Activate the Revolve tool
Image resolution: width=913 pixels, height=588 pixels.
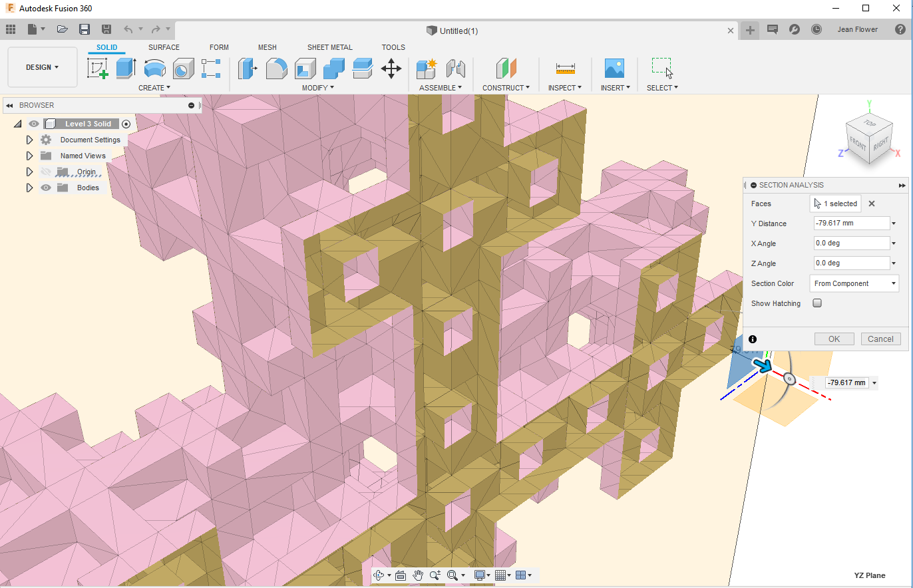(155, 68)
